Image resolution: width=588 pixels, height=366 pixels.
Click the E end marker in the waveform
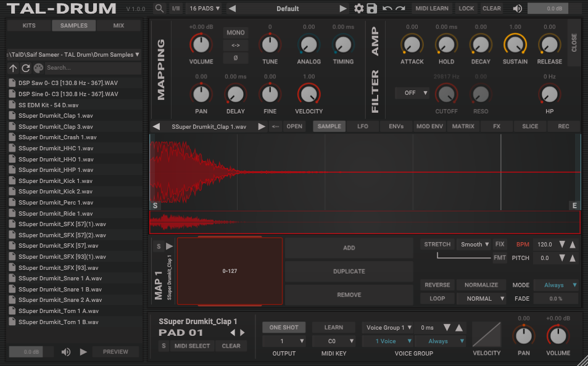(574, 205)
